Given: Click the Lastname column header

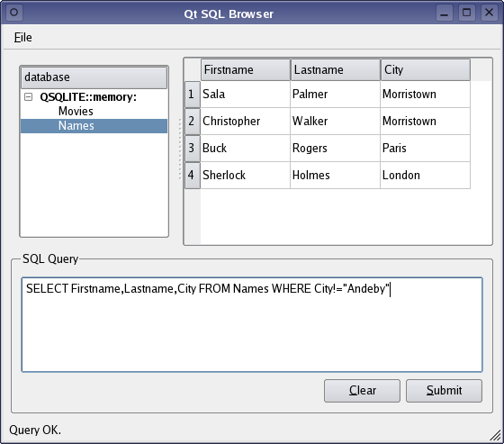Looking at the screenshot, I should pyautogui.click(x=336, y=69).
